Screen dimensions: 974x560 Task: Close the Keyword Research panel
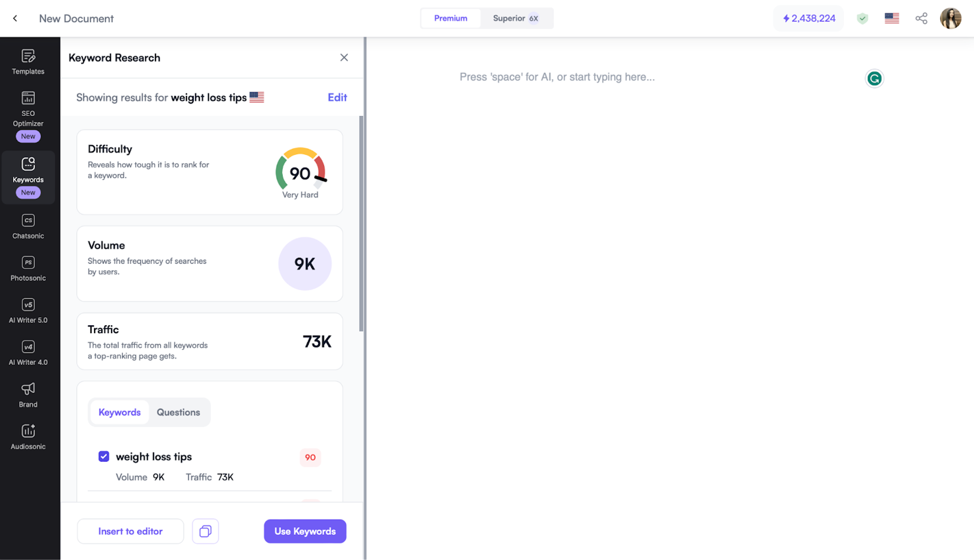(344, 57)
